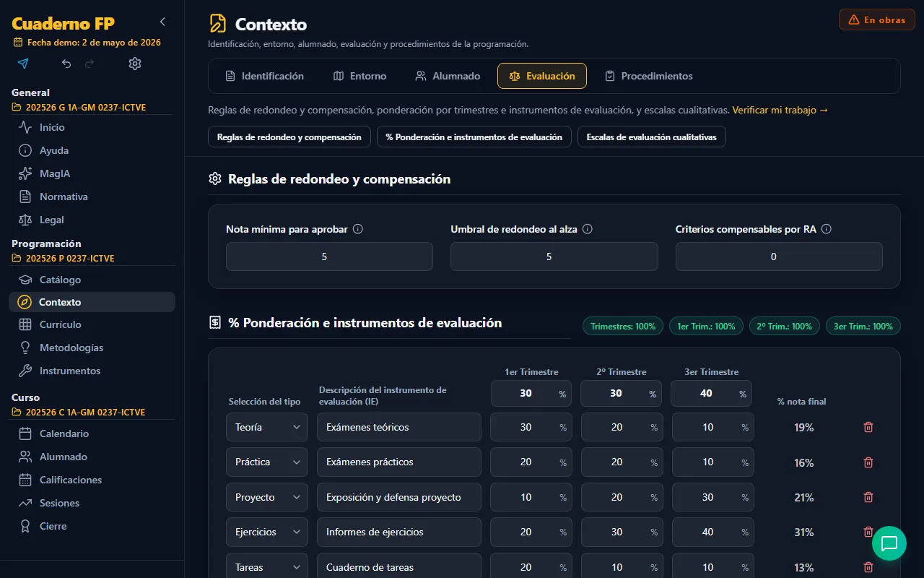Open the chat bubble button

[x=889, y=543]
